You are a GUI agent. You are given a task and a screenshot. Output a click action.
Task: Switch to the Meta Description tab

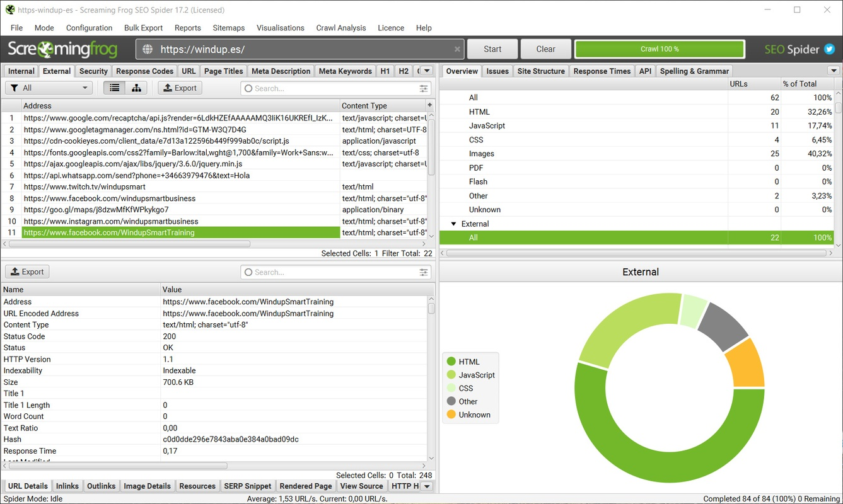281,71
